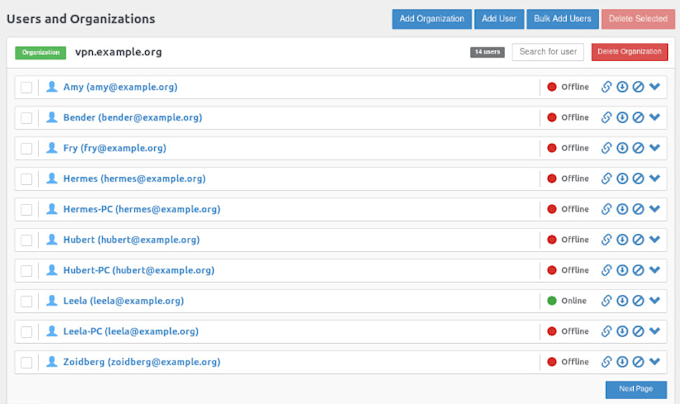
Task: Click the 14 users badge
Action: [x=487, y=52]
